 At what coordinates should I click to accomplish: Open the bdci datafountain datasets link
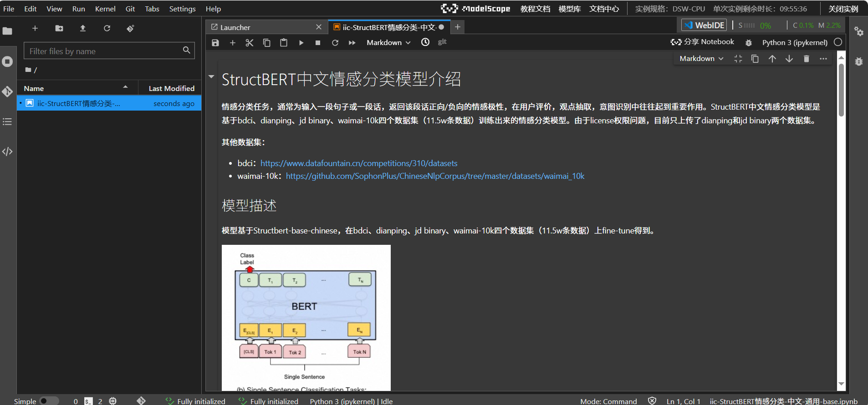[359, 163]
